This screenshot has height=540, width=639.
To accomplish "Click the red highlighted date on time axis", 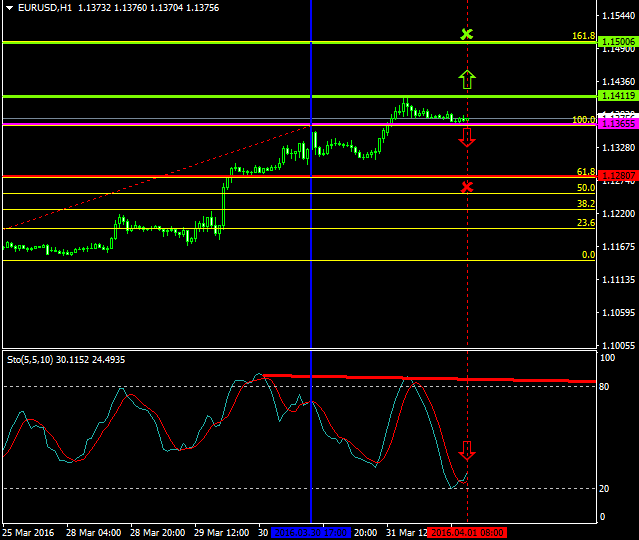I will (x=468, y=533).
